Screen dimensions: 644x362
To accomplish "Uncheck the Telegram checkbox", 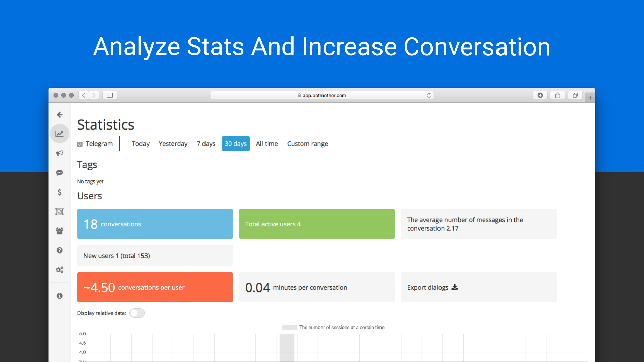I will pos(80,144).
